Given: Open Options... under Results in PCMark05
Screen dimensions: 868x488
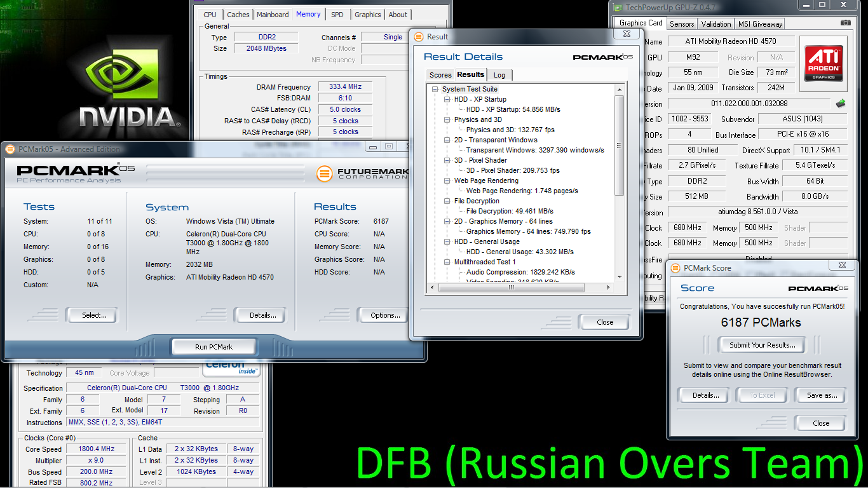Looking at the screenshot, I should [x=385, y=315].
